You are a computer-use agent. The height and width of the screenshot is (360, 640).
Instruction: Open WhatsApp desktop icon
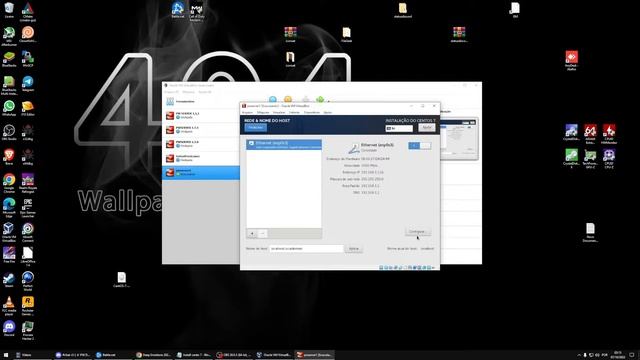[x=9, y=108]
